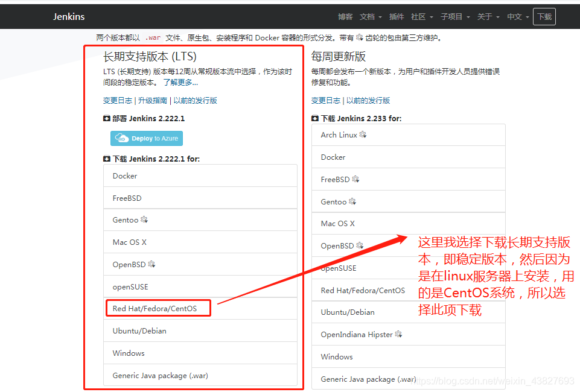
Task: Open the 插件 menu item
Action: [397, 16]
